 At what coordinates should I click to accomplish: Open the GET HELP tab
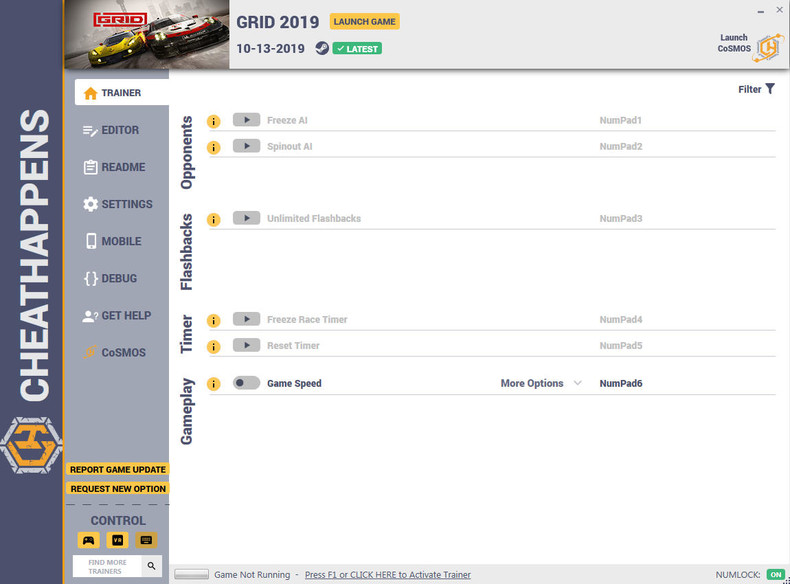tap(116, 316)
